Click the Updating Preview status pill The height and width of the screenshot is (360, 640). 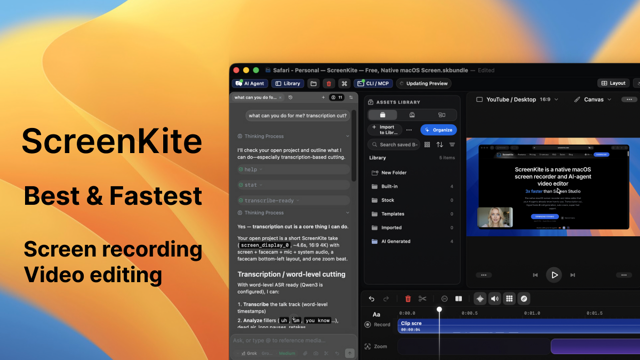coord(424,83)
